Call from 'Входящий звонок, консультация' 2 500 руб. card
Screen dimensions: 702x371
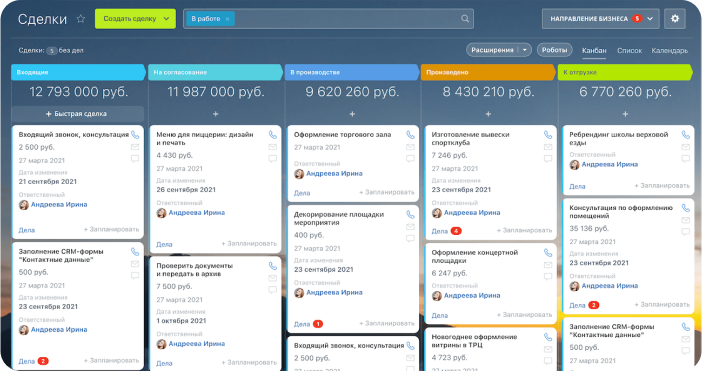click(x=135, y=135)
